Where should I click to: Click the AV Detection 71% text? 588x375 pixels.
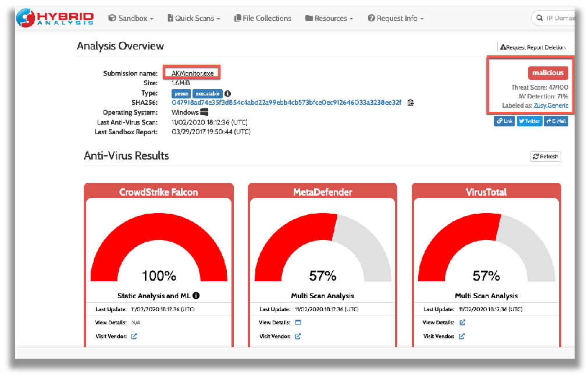(x=543, y=97)
